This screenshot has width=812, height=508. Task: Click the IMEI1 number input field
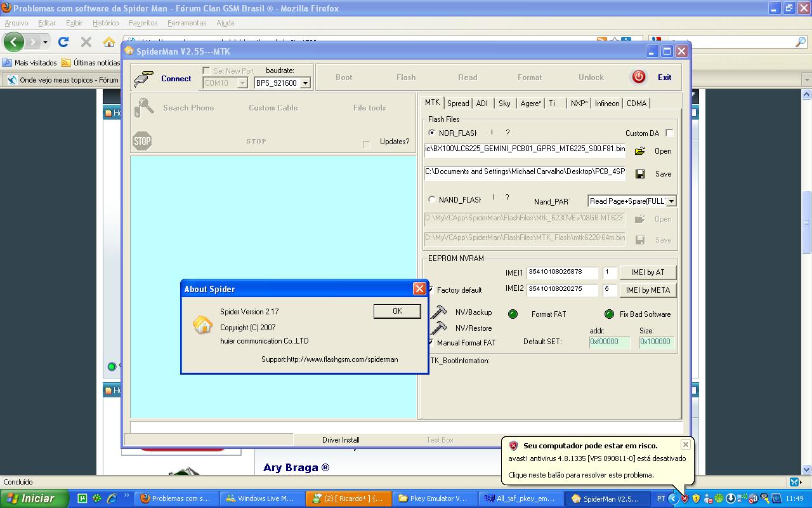(562, 272)
